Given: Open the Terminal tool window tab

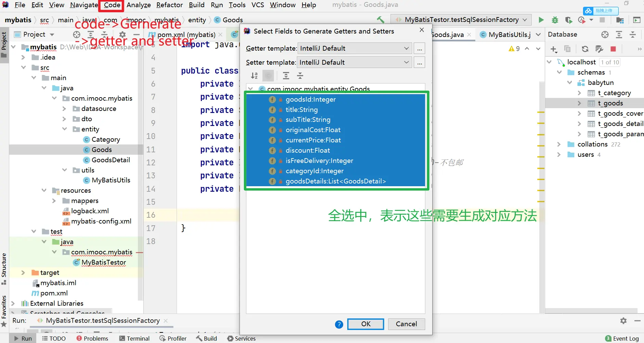Looking at the screenshot, I should [134, 338].
